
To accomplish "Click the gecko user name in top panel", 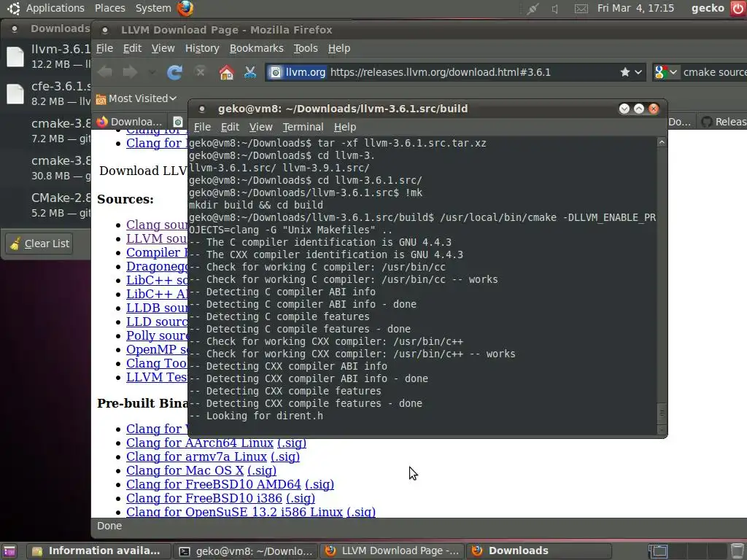I will (x=708, y=8).
